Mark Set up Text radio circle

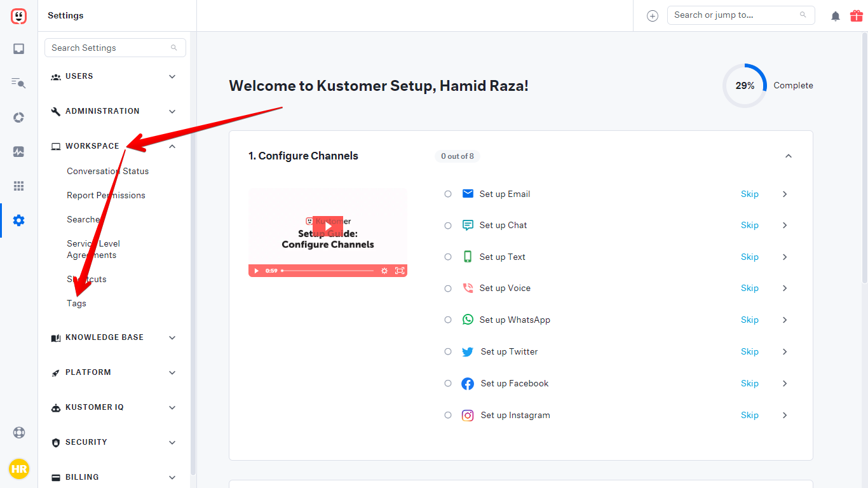click(x=448, y=257)
